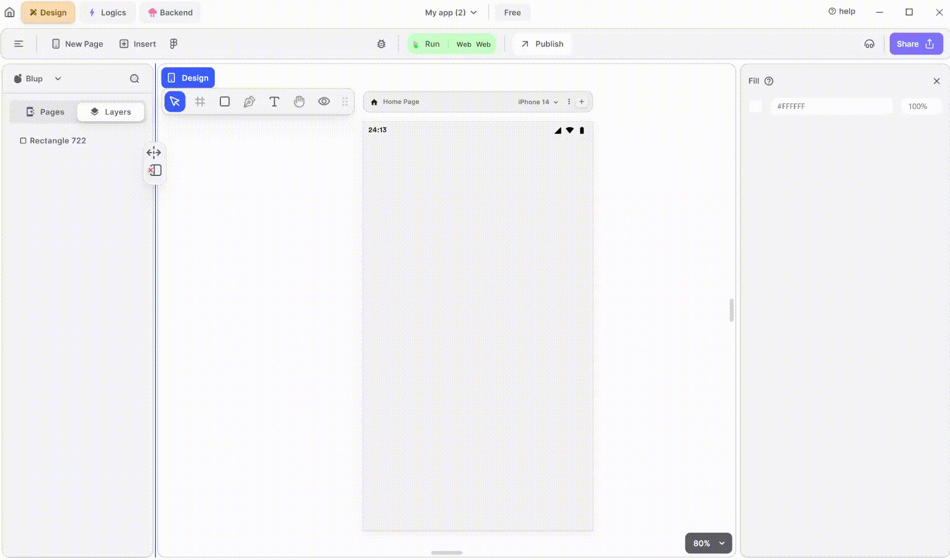Select the Rectangle frame tool
Screen dimensions: 950x560
click(x=224, y=101)
